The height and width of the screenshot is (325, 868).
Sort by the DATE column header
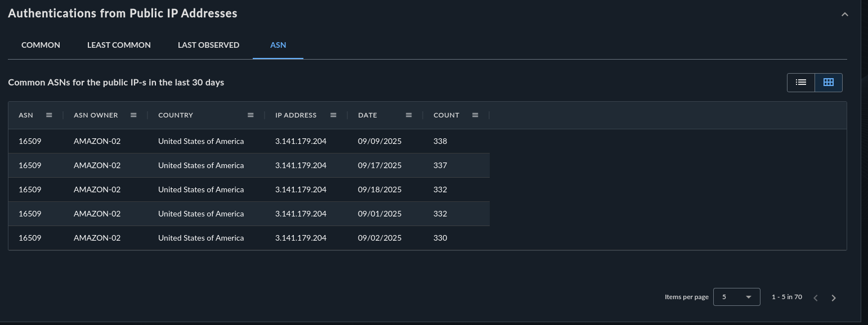point(368,115)
